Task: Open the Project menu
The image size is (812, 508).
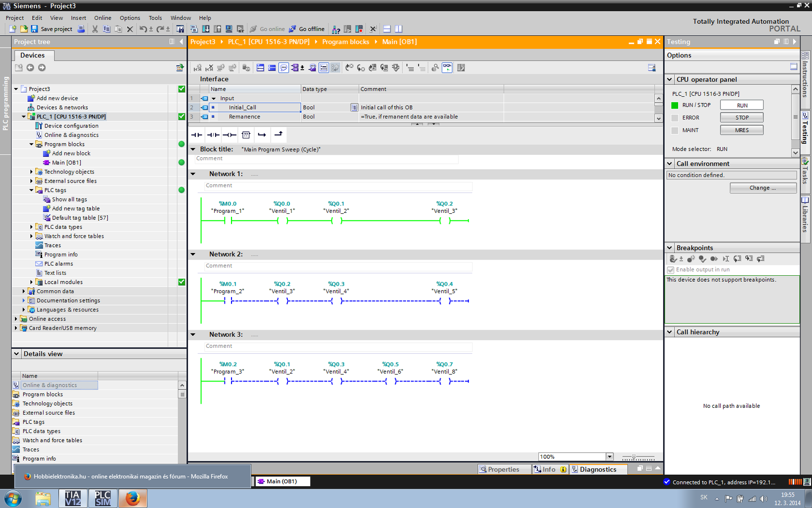Action: tap(15, 18)
